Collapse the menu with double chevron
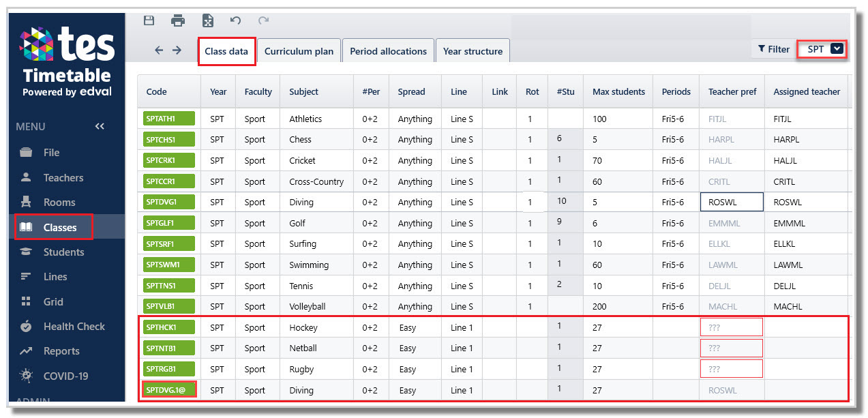The image size is (868, 418). pos(100,126)
